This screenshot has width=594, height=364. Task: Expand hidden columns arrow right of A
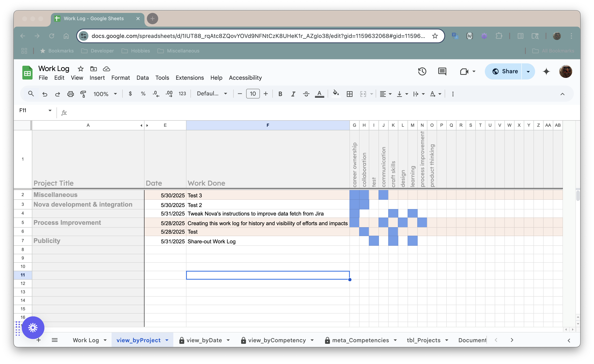click(x=147, y=125)
